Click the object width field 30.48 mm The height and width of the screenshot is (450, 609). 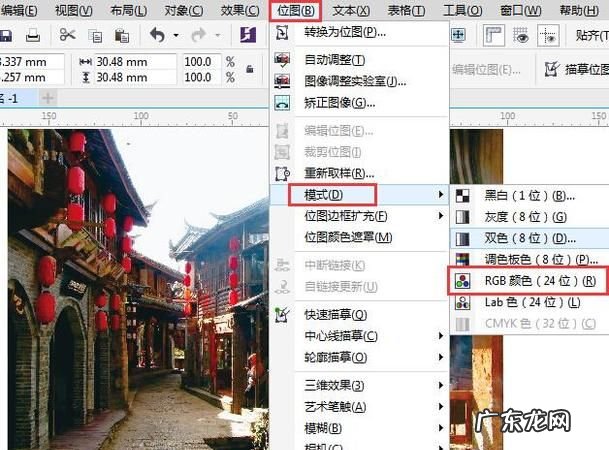(135, 62)
